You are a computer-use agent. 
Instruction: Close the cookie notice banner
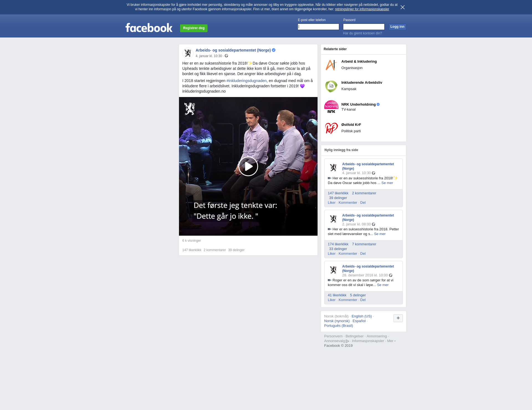tap(403, 7)
